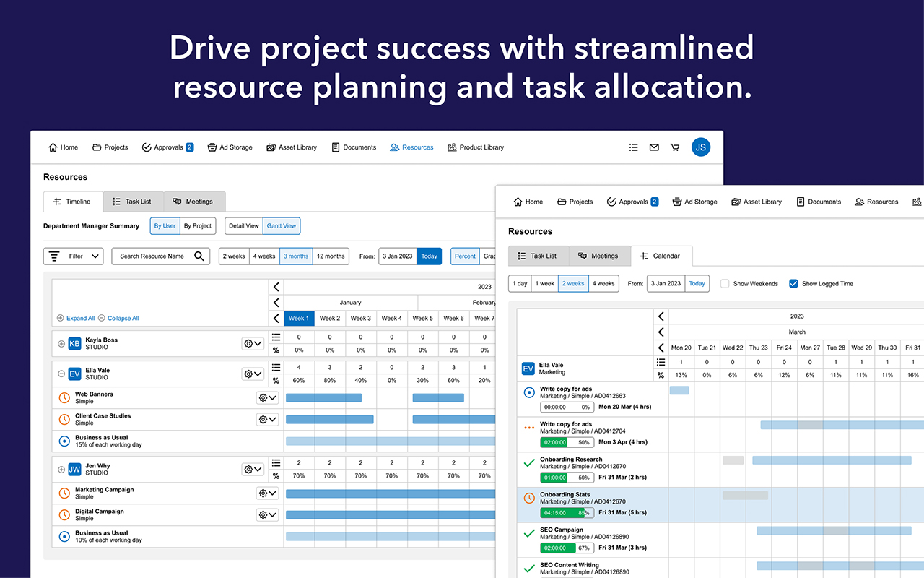The image size is (924, 578).
Task: Expand the Kayla Boss row
Action: coord(61,344)
